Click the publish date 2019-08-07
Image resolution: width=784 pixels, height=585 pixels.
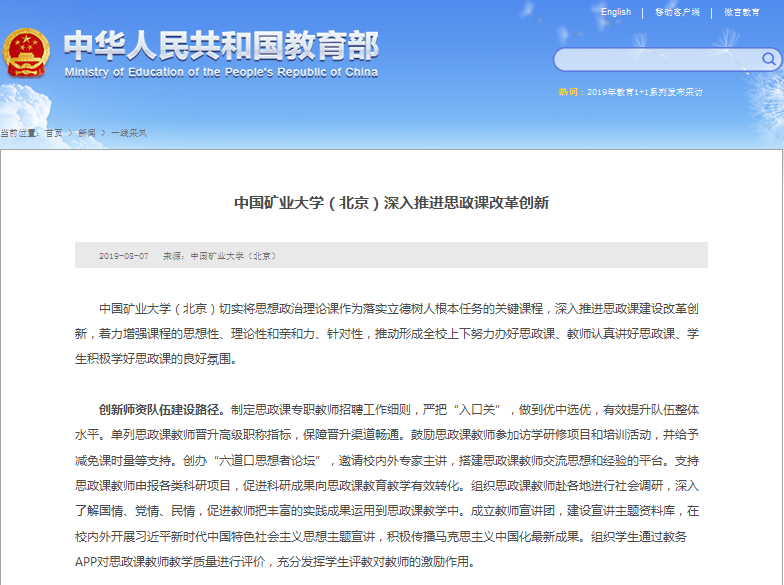pos(124,256)
